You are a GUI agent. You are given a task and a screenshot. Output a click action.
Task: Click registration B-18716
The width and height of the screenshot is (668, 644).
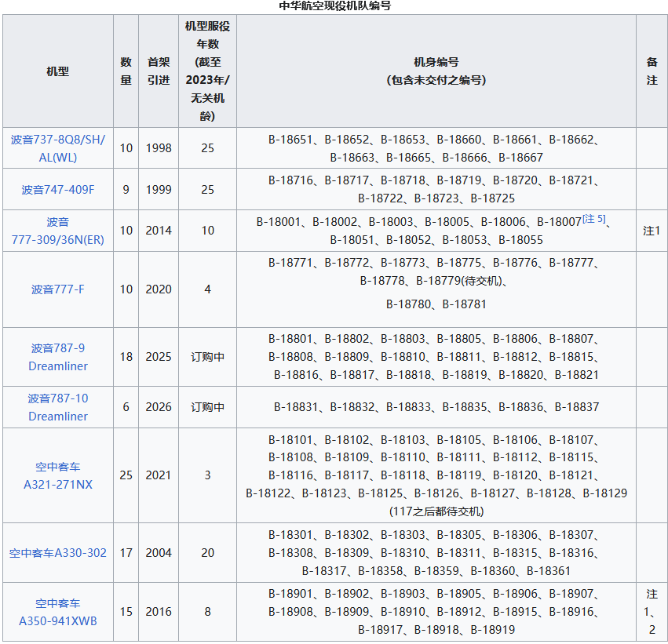point(290,180)
